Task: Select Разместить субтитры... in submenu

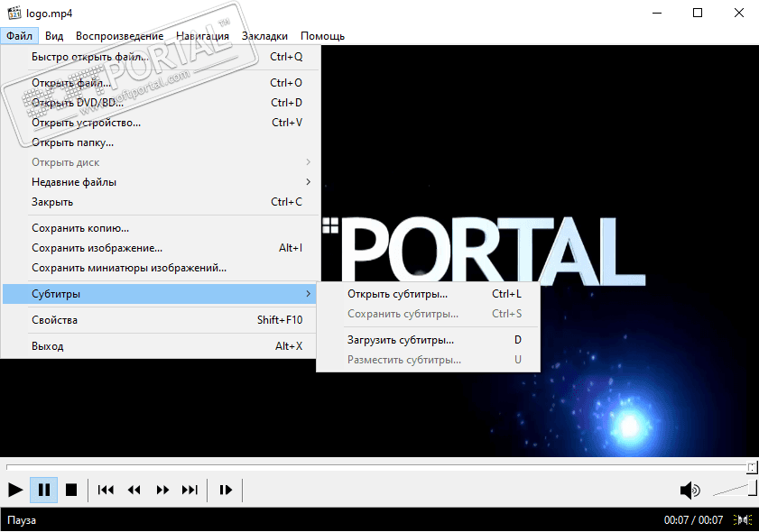Action: pos(428,360)
